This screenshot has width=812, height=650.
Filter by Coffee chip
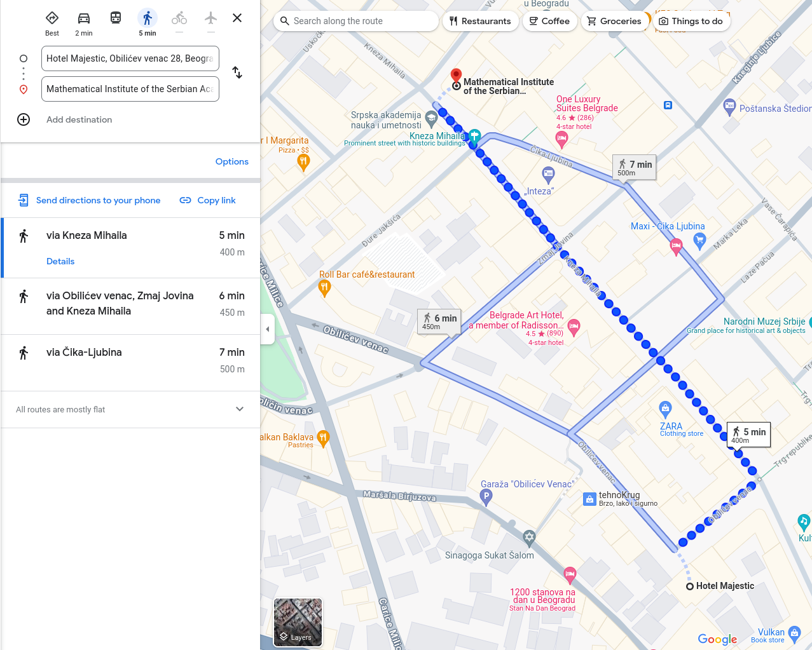[549, 21]
